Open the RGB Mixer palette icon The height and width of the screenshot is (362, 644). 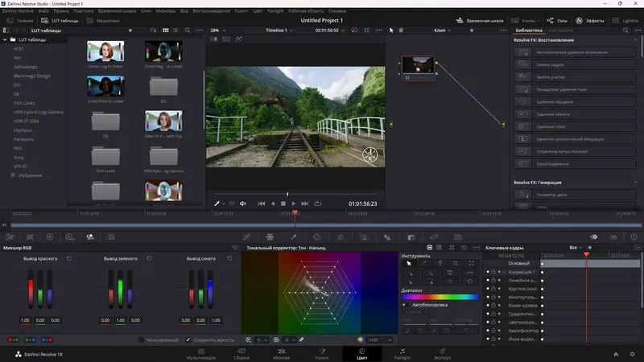tap(89, 237)
